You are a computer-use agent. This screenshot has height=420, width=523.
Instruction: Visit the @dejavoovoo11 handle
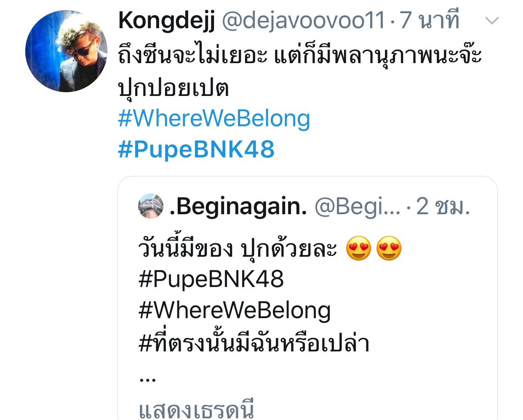[x=303, y=20]
